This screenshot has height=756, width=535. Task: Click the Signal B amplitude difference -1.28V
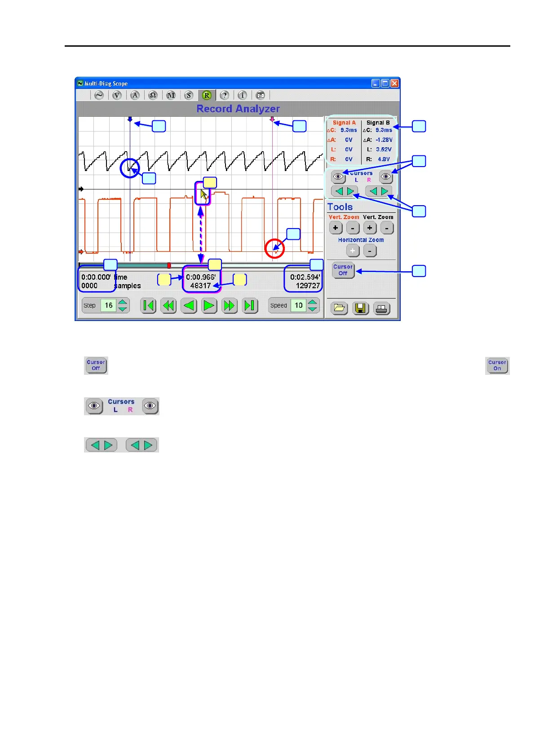pyautogui.click(x=384, y=140)
